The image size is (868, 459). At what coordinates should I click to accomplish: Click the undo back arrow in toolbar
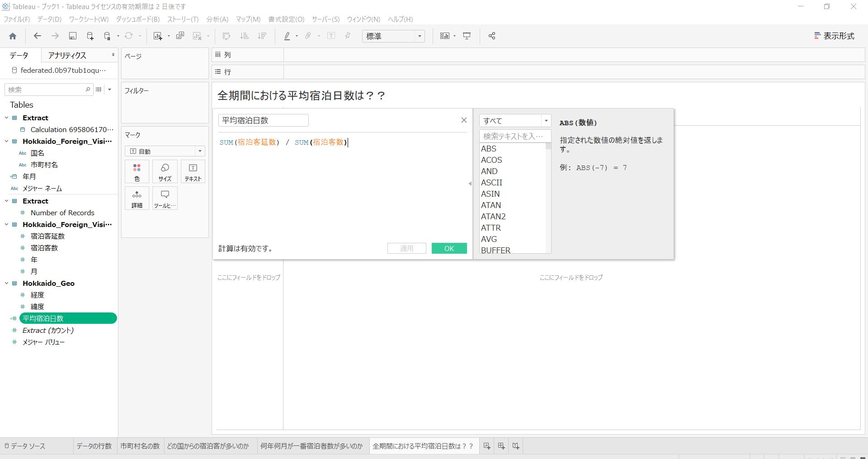coord(38,36)
